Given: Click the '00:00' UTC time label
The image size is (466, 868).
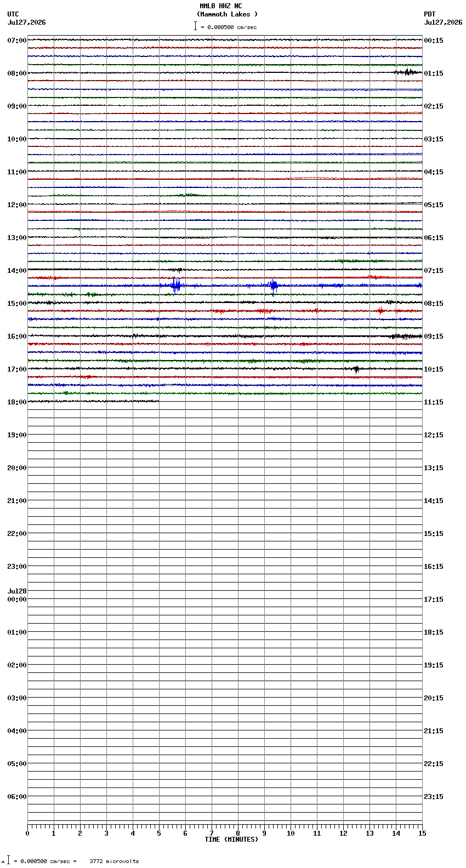Looking at the screenshot, I should (17, 599).
